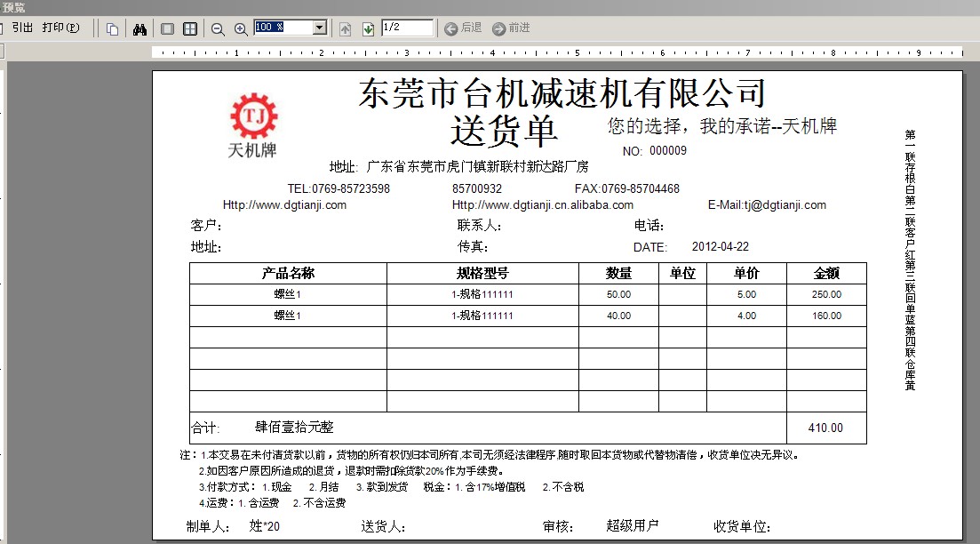Click the quantity cell 50.00
Image resolution: width=980 pixels, height=544 pixels.
pos(618,294)
